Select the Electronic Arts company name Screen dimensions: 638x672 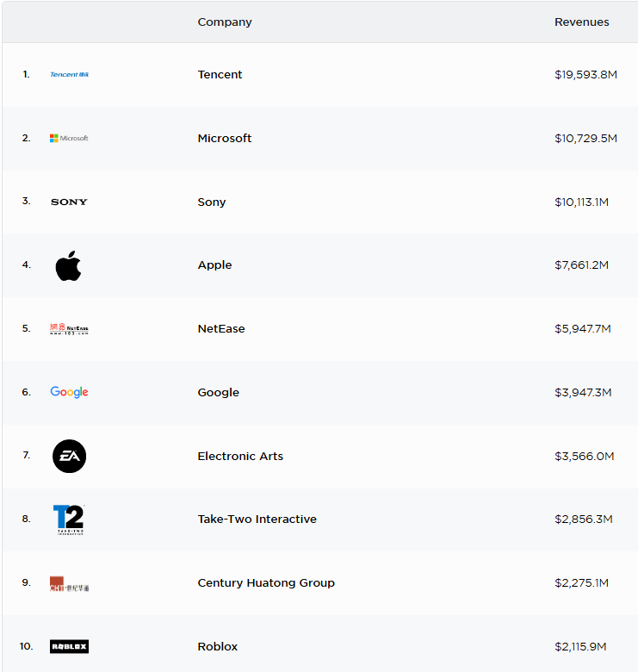click(x=240, y=456)
